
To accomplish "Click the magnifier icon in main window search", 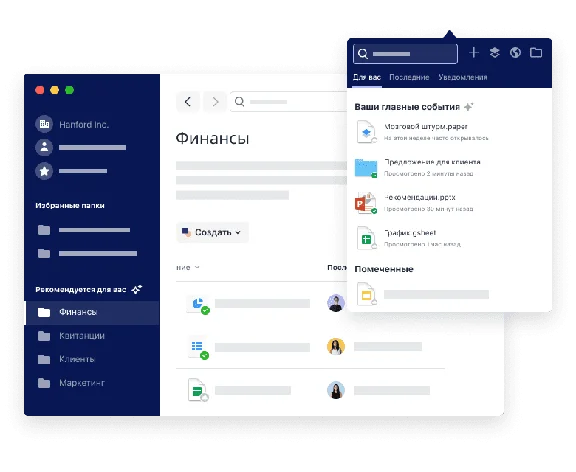I will coord(240,101).
